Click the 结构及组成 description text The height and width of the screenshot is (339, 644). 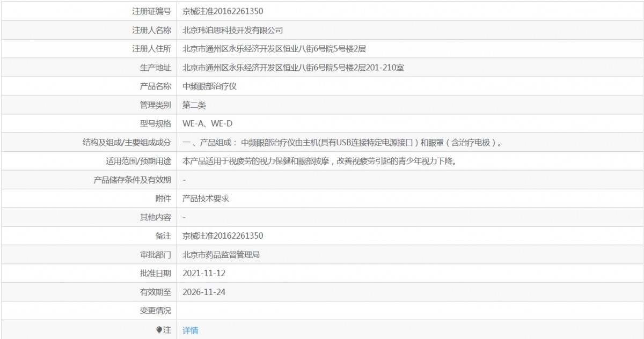pyautogui.click(x=342, y=143)
